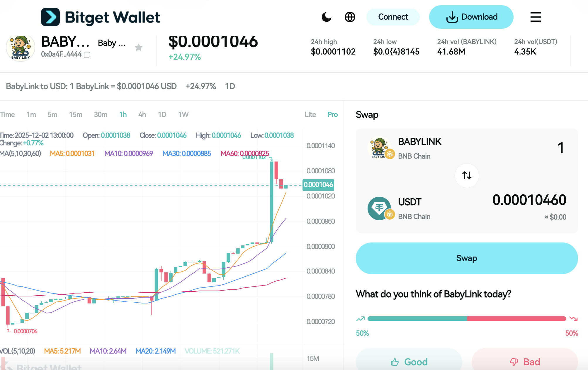Expand BABYLINK token selection in Swap

[420, 142]
